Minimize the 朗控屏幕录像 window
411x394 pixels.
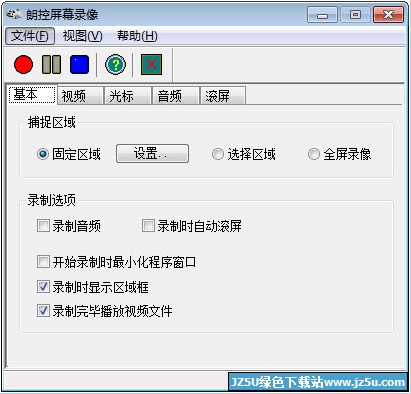pos(322,15)
